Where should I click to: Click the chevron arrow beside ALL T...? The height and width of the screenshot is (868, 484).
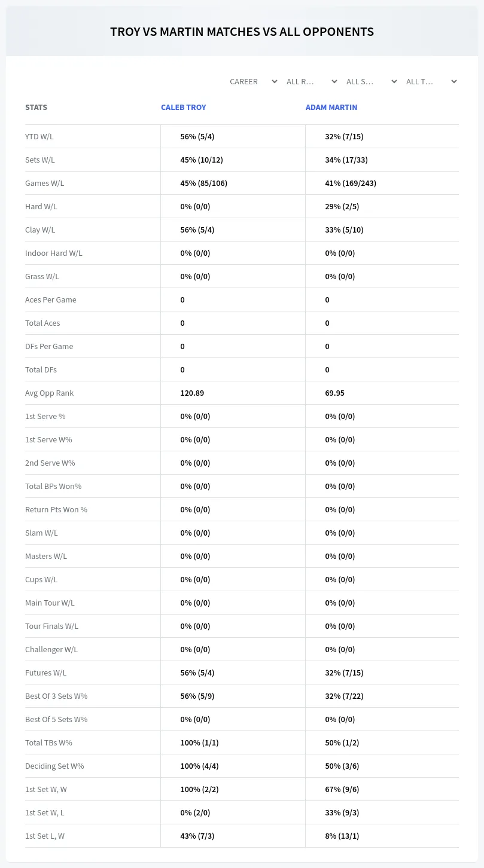(x=453, y=81)
